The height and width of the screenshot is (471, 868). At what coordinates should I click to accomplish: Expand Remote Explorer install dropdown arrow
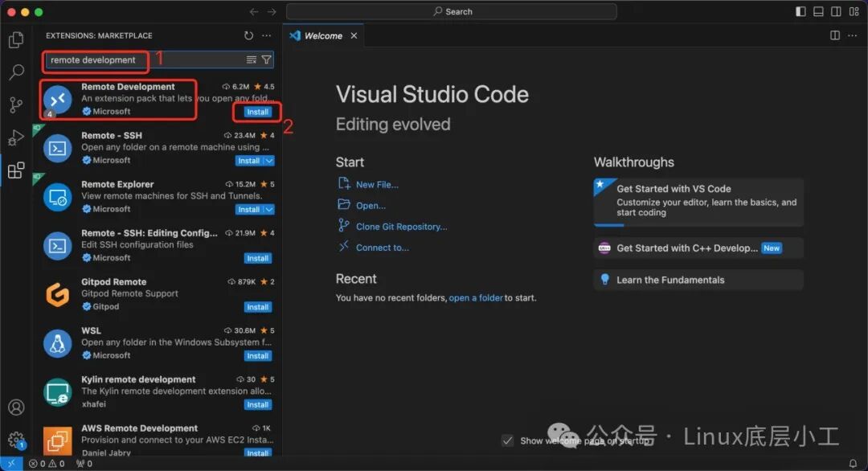(x=269, y=209)
